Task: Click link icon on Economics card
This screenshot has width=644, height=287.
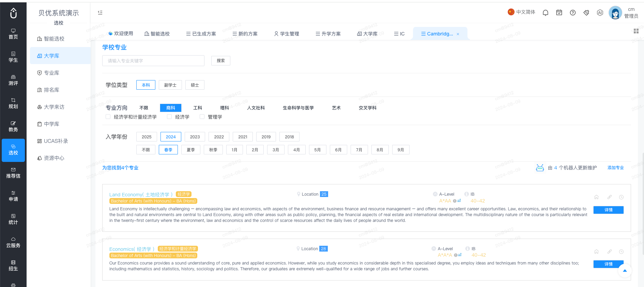Action: [x=609, y=252]
